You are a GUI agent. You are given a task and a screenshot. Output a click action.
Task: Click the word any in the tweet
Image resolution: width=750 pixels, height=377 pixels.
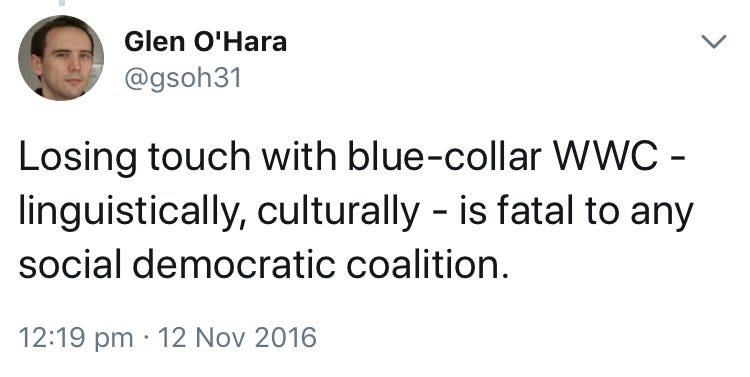tap(662, 214)
